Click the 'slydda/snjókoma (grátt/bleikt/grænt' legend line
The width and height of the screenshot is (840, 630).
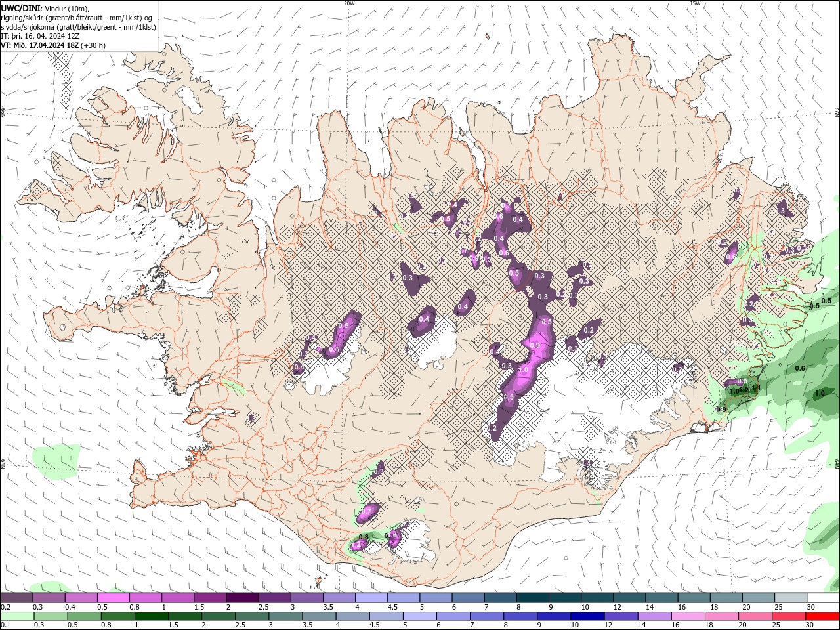coord(79,27)
